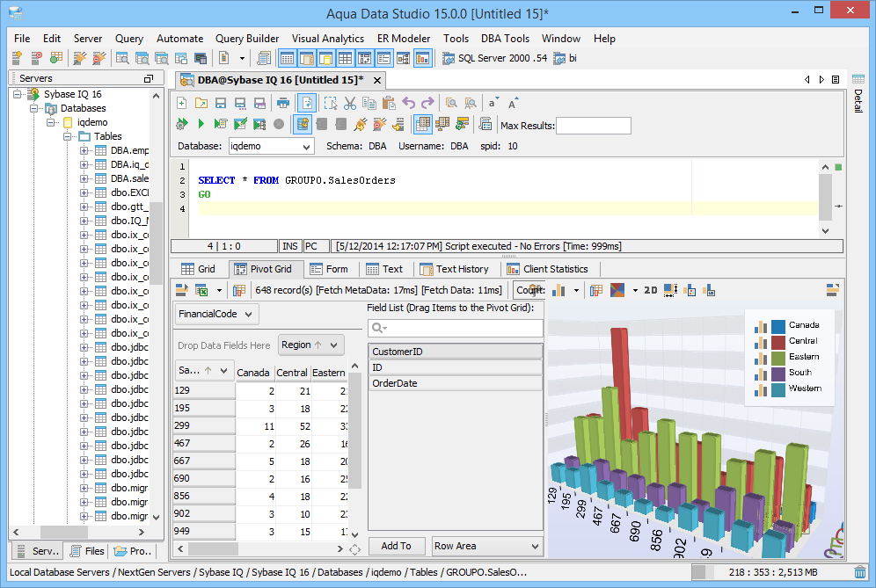Image resolution: width=876 pixels, height=588 pixels.
Task: Click the purple Undo arrow
Action: coord(409,103)
